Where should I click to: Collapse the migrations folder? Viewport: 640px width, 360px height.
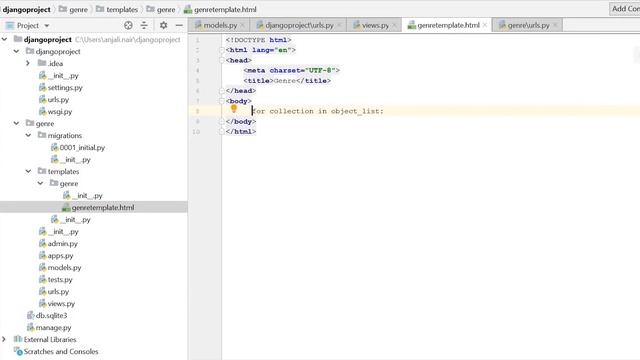(28, 135)
